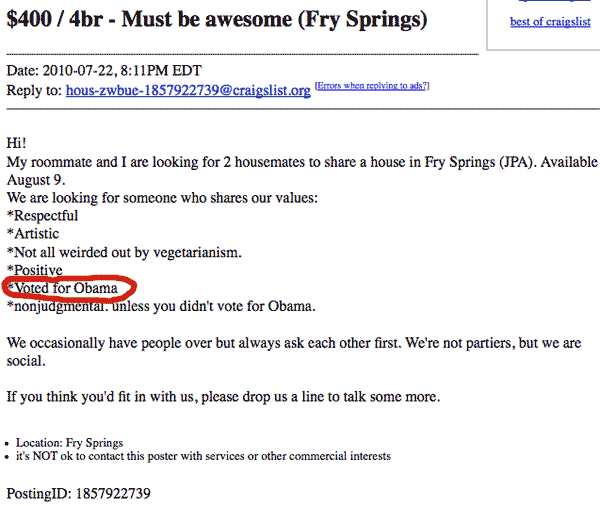Click the 'If you think you'd fit in' sentence
This screenshot has height=506, width=600.
coord(223,397)
